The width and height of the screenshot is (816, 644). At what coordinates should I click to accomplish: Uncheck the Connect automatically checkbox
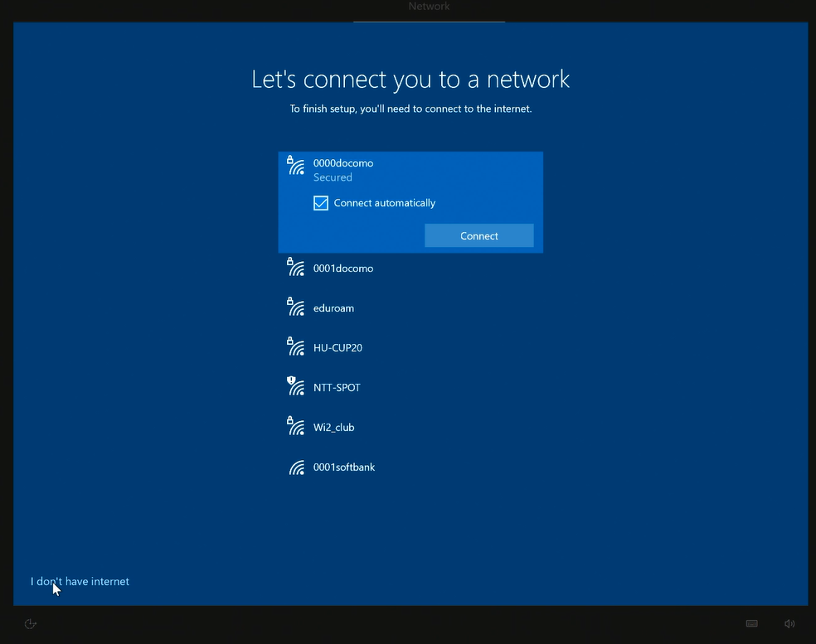[x=321, y=203]
